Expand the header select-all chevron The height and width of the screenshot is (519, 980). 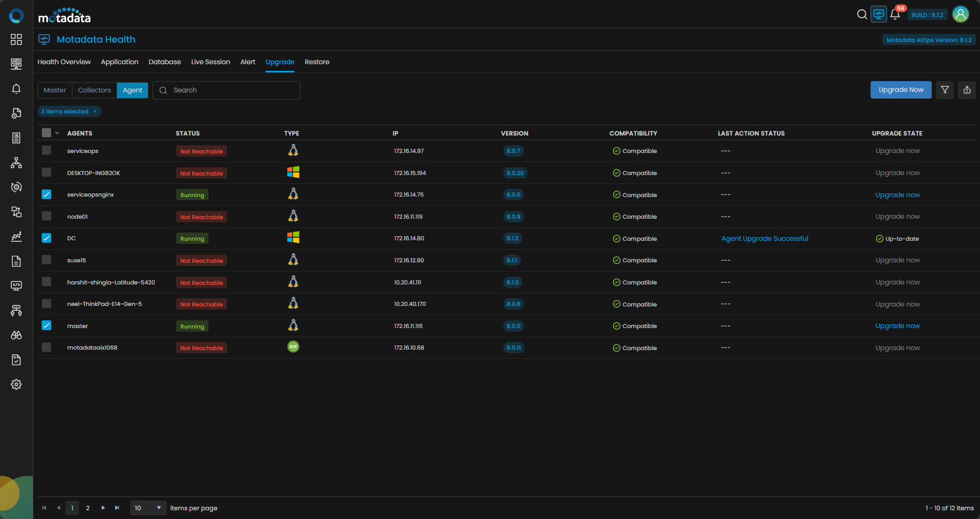click(57, 133)
